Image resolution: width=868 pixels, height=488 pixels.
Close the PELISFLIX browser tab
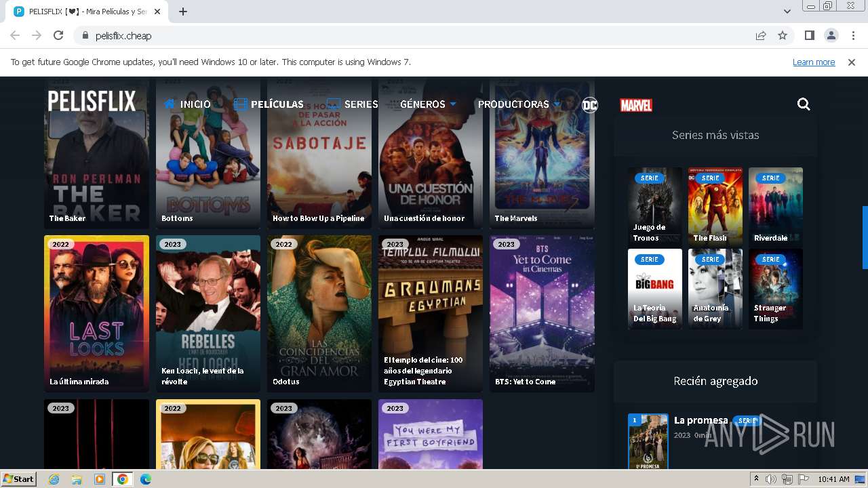click(157, 12)
